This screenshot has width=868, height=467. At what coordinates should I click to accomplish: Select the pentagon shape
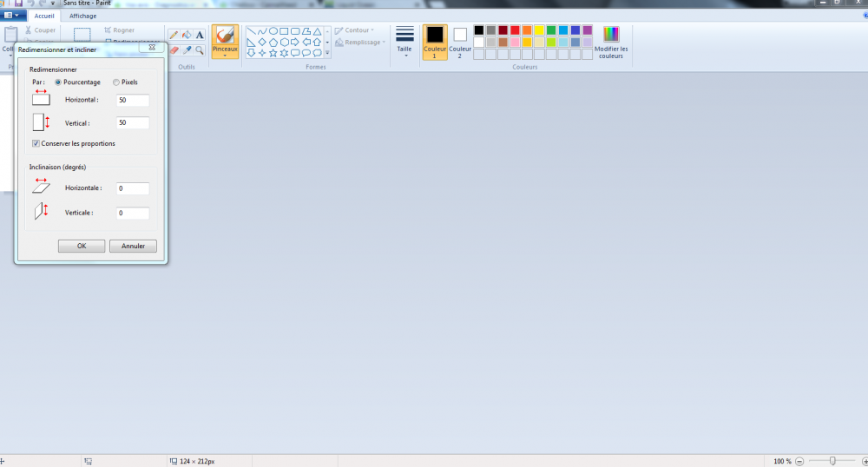tap(273, 42)
